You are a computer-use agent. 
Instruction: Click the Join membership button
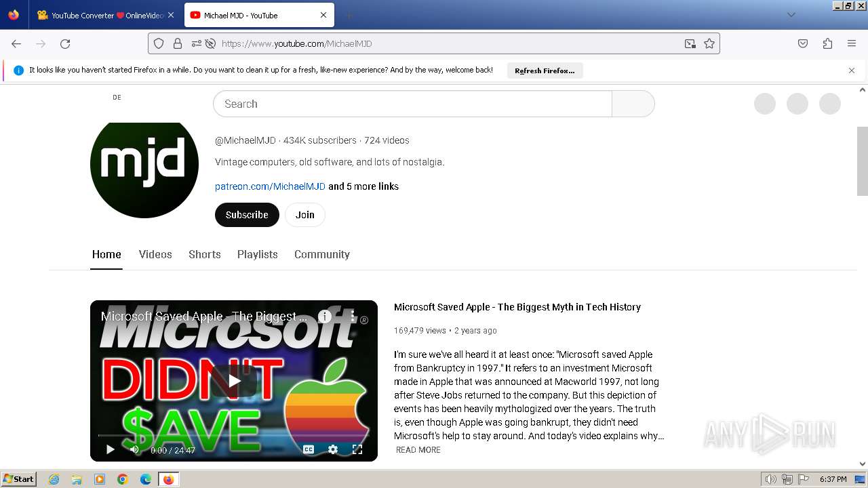pos(305,215)
